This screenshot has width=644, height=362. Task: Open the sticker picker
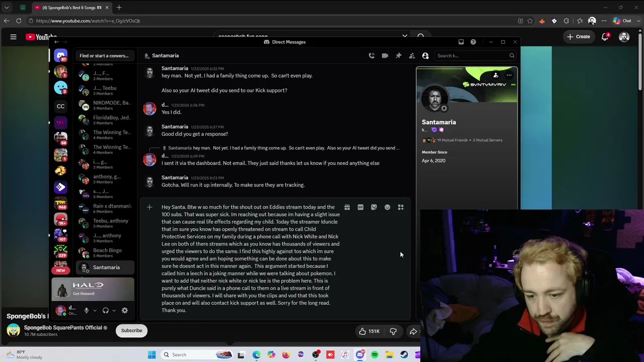[374, 207]
